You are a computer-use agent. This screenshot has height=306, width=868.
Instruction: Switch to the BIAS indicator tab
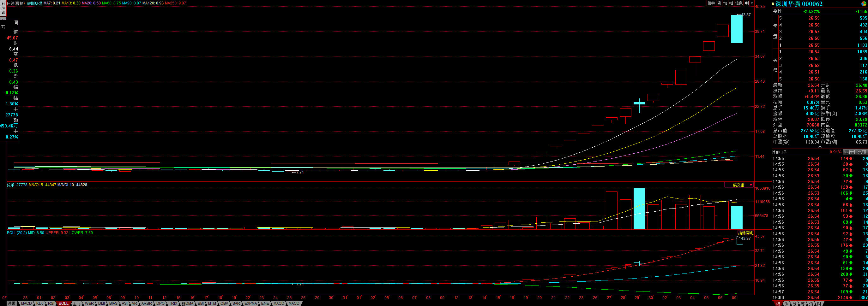[114, 303]
